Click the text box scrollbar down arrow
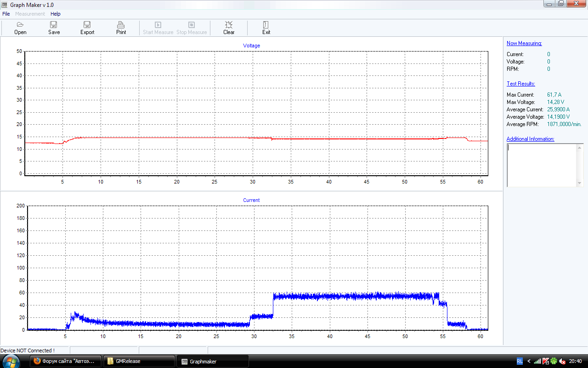588x368 pixels. (580, 183)
